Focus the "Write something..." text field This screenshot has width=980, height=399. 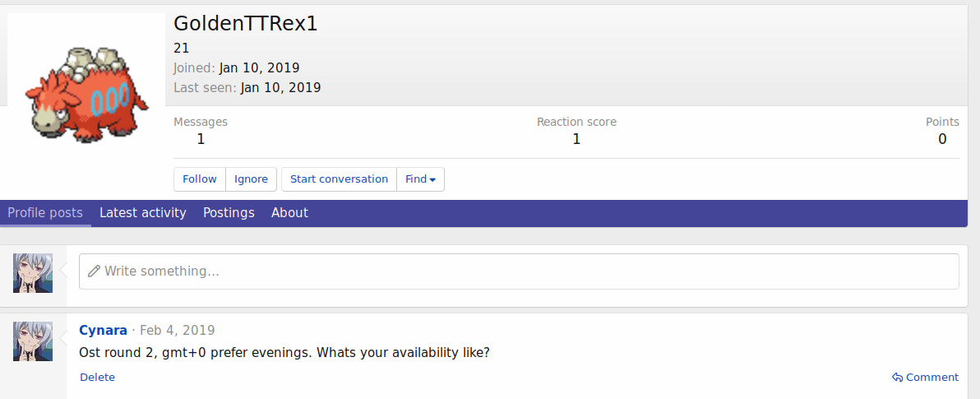(518, 271)
